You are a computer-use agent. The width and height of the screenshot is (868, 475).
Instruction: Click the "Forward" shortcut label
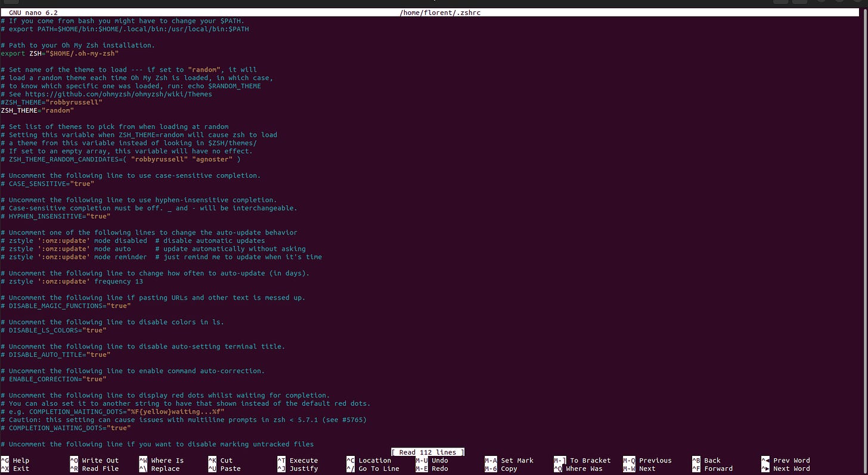coord(718,469)
